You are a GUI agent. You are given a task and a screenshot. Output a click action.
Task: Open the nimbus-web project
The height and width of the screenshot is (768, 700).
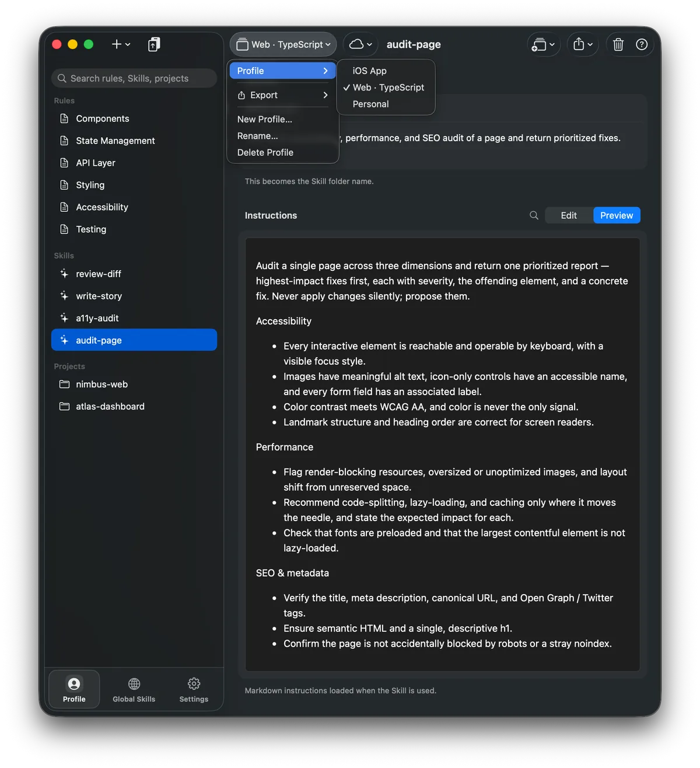pos(134,384)
